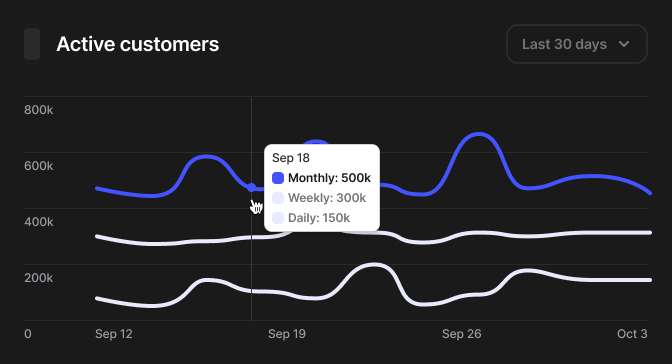Open the Last 30 days dropdown
This screenshot has width=672, height=364.
(x=577, y=44)
